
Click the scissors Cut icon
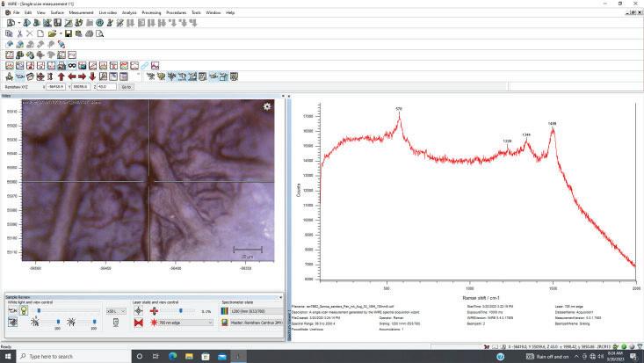click(19, 33)
